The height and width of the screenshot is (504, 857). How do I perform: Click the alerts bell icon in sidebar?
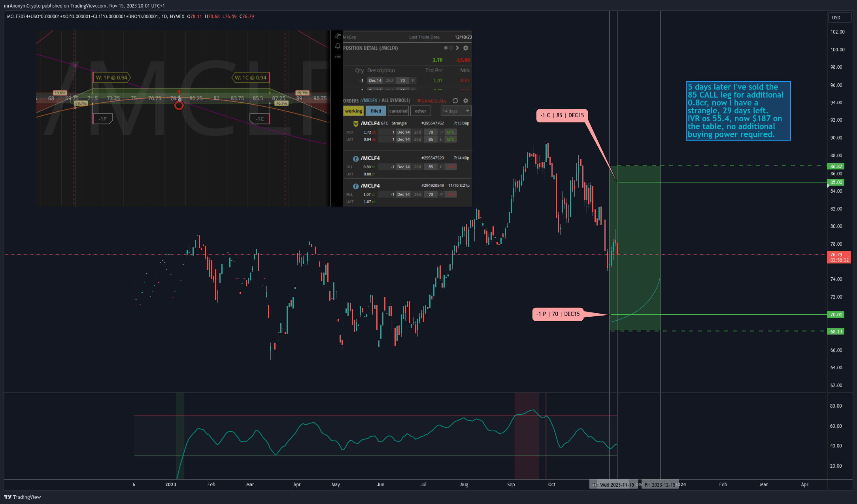point(338,46)
